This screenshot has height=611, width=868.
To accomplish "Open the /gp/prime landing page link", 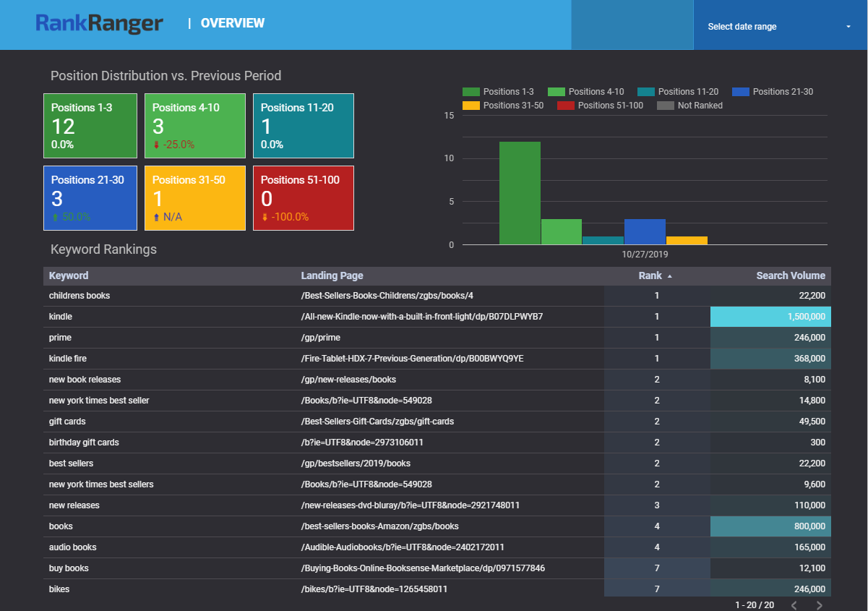I will pos(320,338).
